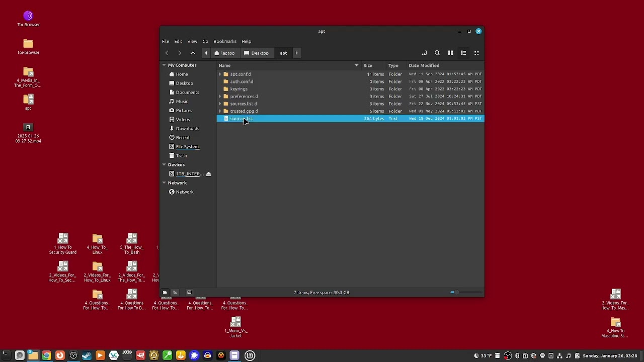Open Downloads in the sidebar

point(187,129)
